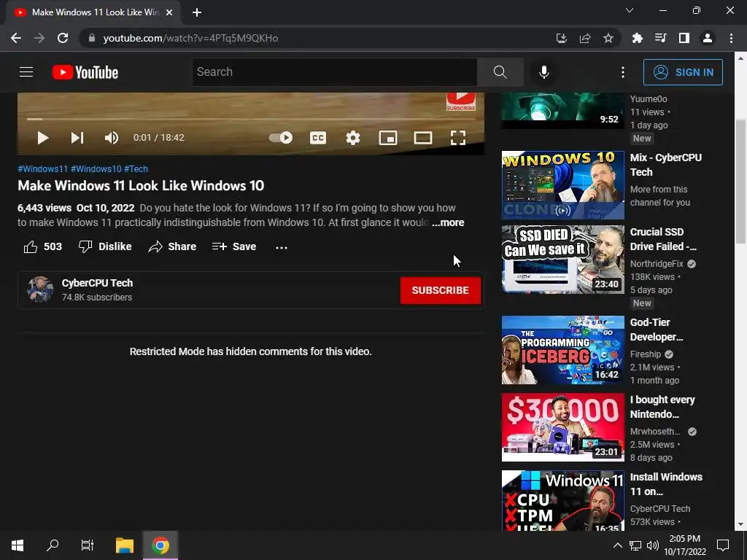The width and height of the screenshot is (747, 560).
Task: Open the Install Windows 11 on... video title
Action: click(666, 484)
